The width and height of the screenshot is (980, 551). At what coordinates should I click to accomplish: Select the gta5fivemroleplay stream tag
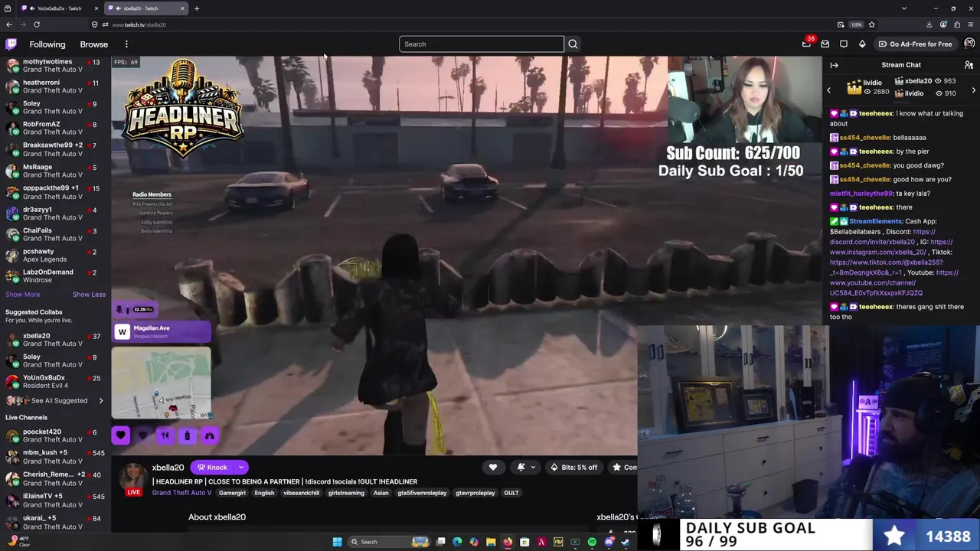[422, 493]
